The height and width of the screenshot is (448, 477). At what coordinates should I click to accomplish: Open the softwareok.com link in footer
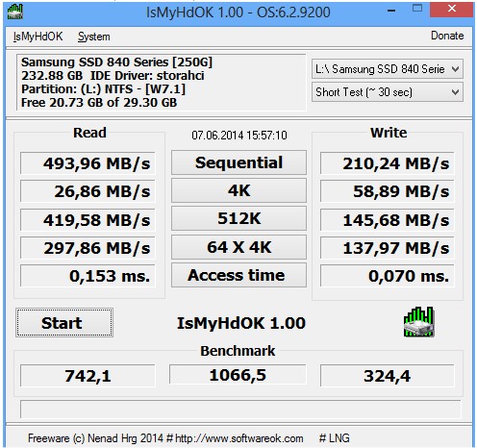pyautogui.click(x=239, y=438)
